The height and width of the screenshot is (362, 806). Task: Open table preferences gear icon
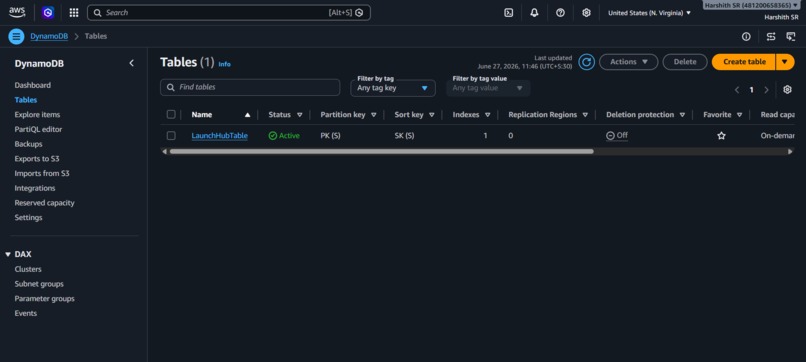click(x=787, y=89)
